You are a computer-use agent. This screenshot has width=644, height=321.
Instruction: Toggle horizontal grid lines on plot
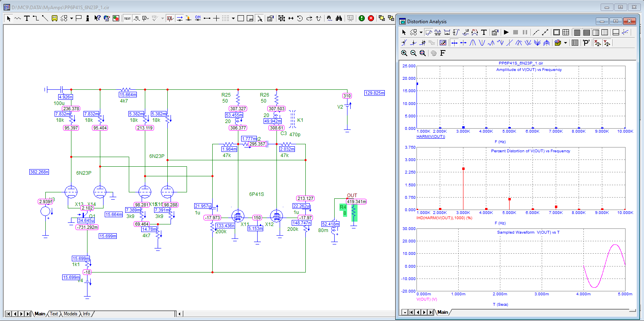coord(586,32)
